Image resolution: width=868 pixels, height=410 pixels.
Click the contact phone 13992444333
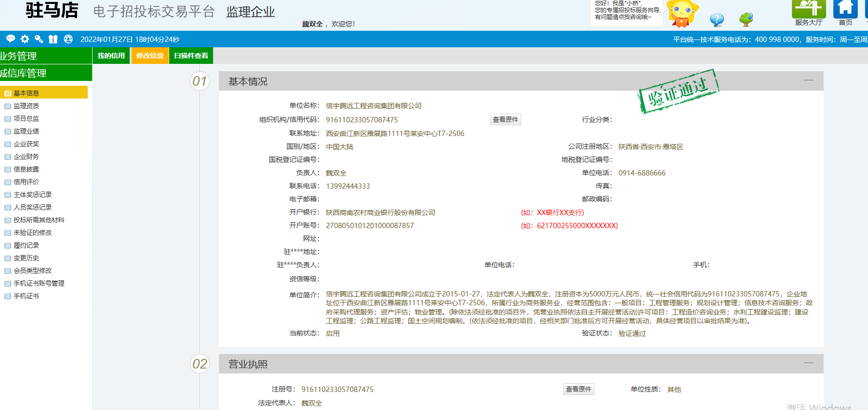(348, 186)
